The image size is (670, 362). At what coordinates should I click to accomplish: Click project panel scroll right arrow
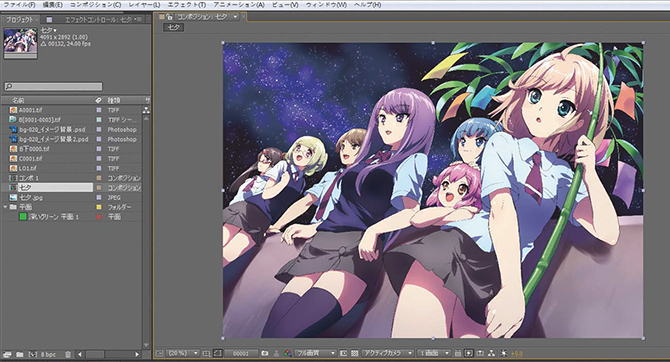(x=137, y=354)
